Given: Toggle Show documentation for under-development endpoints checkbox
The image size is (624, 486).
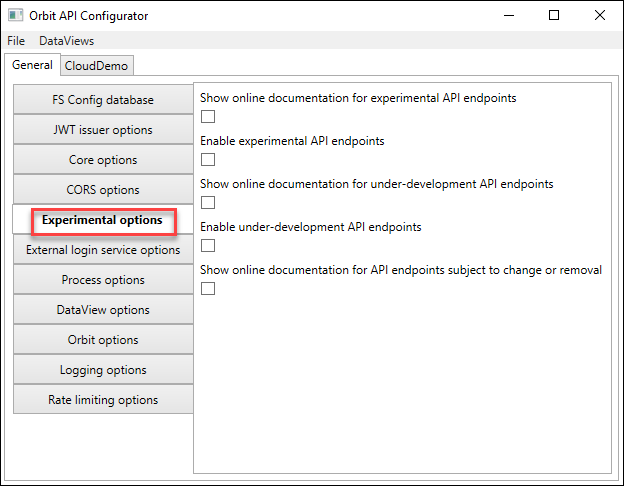Looking at the screenshot, I should click(208, 203).
